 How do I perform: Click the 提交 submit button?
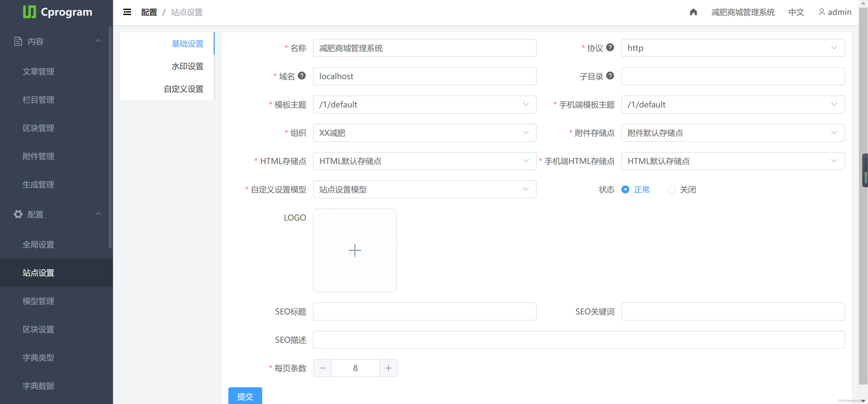pyautogui.click(x=245, y=396)
